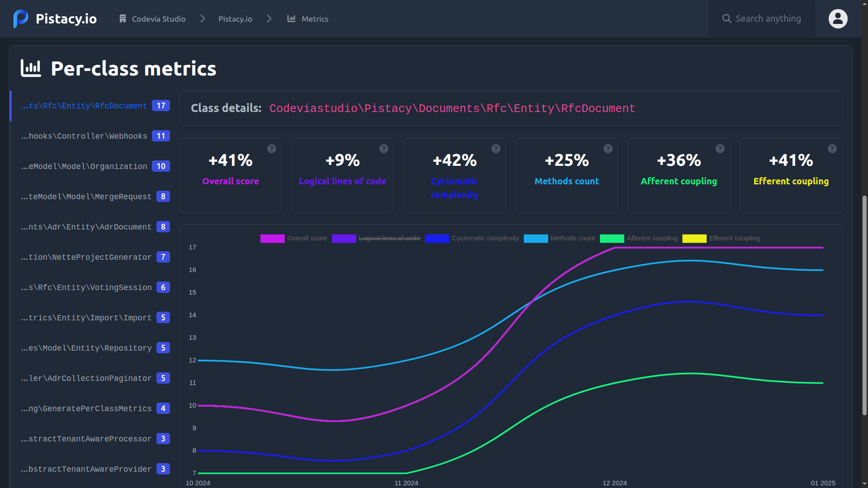The height and width of the screenshot is (488, 868).
Task: Select the Import\Import class entry
Action: (90, 318)
